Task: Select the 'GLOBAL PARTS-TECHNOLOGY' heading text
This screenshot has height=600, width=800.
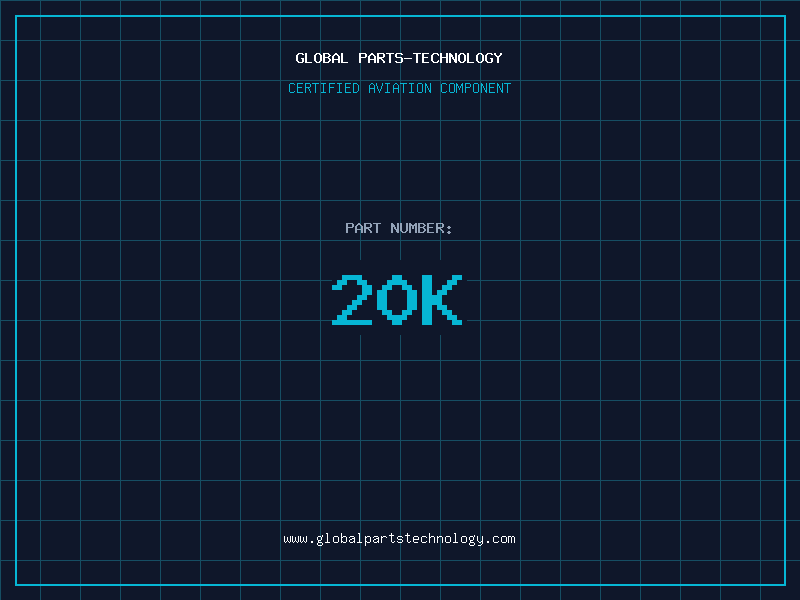Action: tap(399, 58)
